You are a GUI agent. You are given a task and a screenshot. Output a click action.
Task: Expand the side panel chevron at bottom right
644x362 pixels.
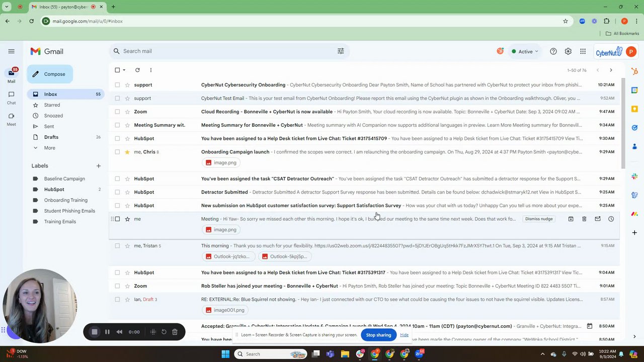click(634, 336)
